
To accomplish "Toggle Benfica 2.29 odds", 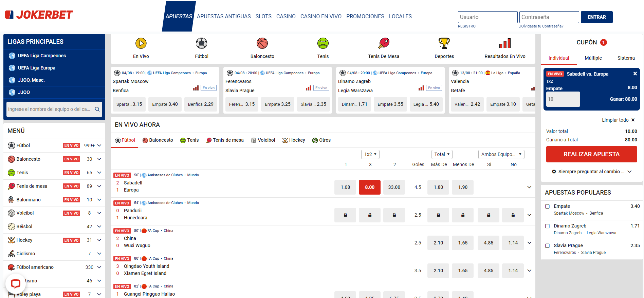I will [201, 104].
